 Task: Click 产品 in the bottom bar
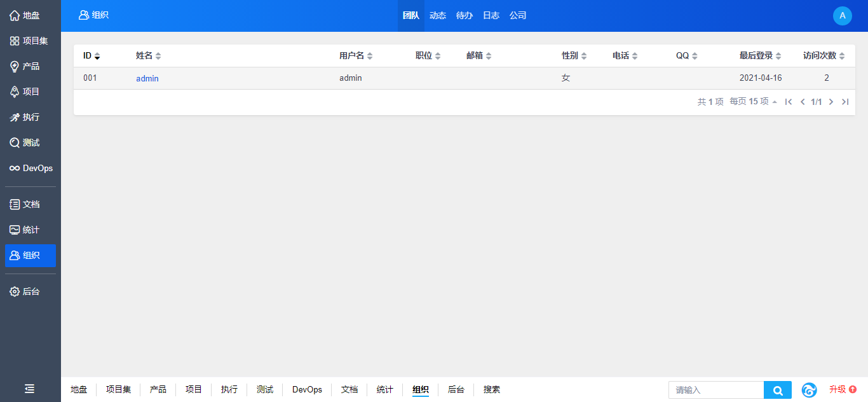[158, 389]
